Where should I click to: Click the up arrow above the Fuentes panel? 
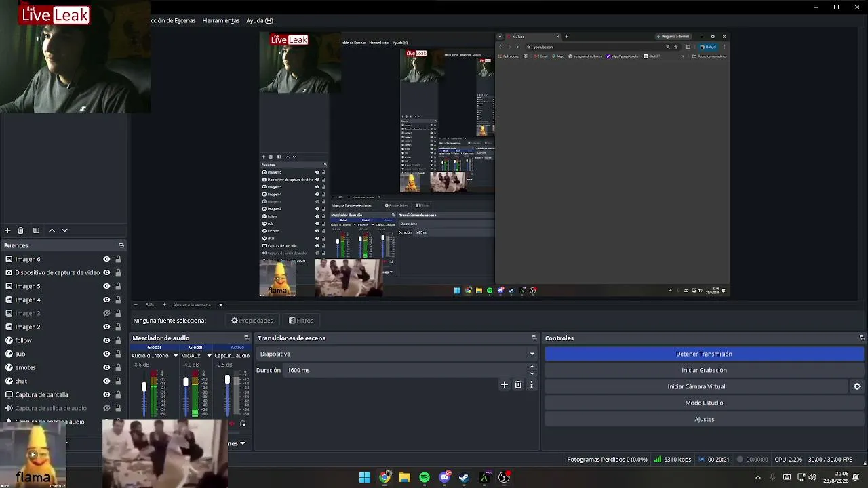click(52, 230)
